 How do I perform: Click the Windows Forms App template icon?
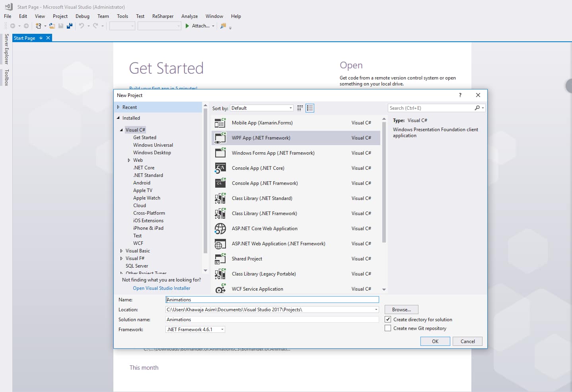[x=220, y=153]
